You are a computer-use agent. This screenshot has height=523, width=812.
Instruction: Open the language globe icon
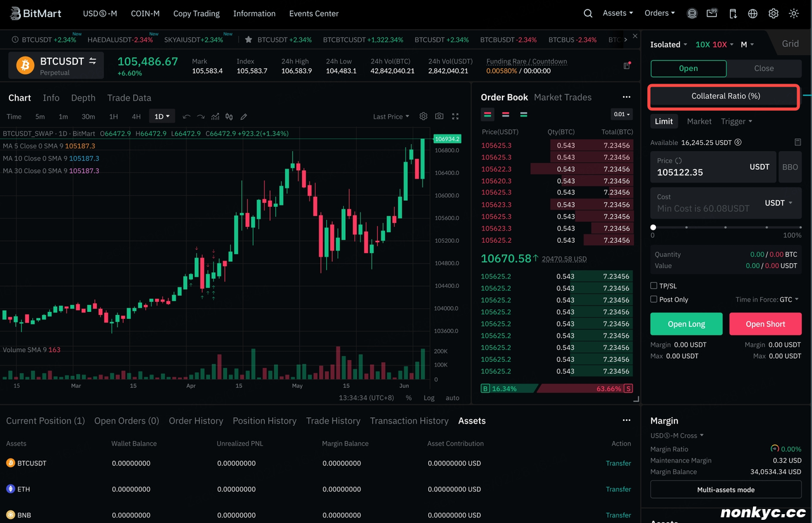point(753,13)
